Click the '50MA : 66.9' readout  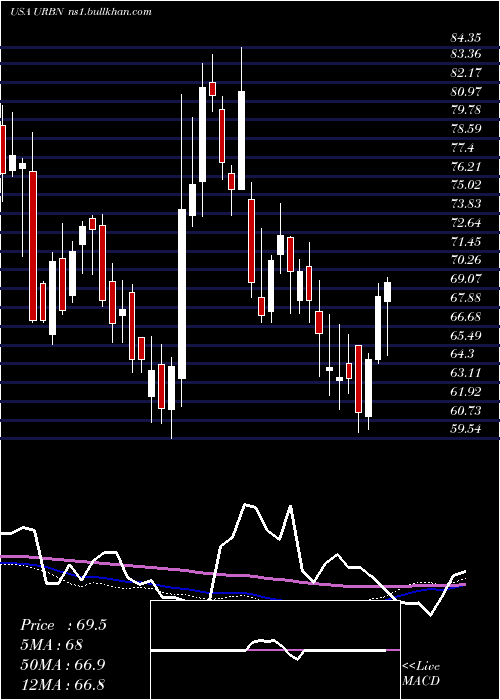click(63, 664)
